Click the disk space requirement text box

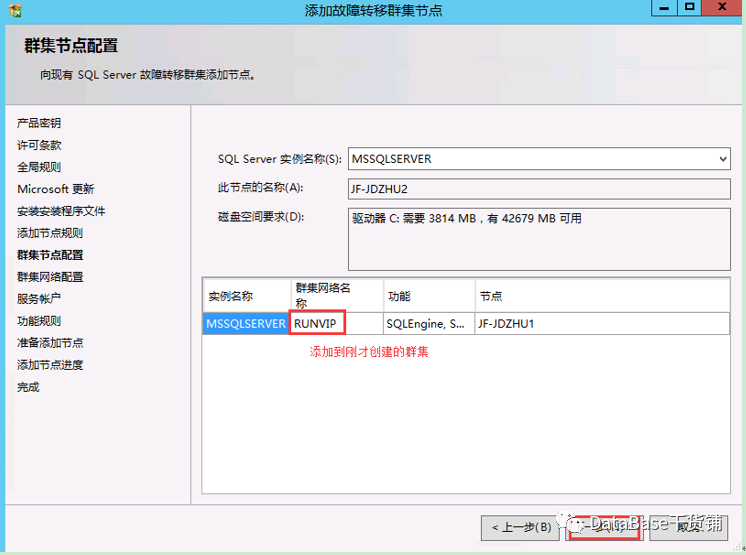539,239
